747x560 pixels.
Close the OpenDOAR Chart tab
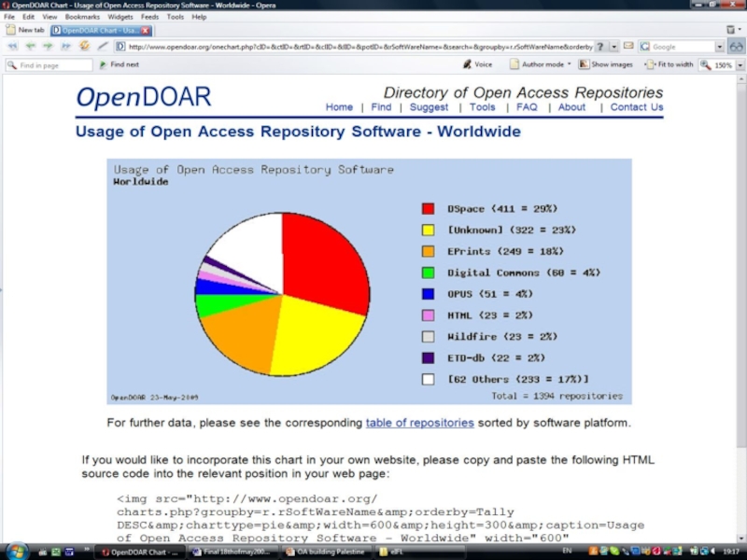click(x=146, y=30)
